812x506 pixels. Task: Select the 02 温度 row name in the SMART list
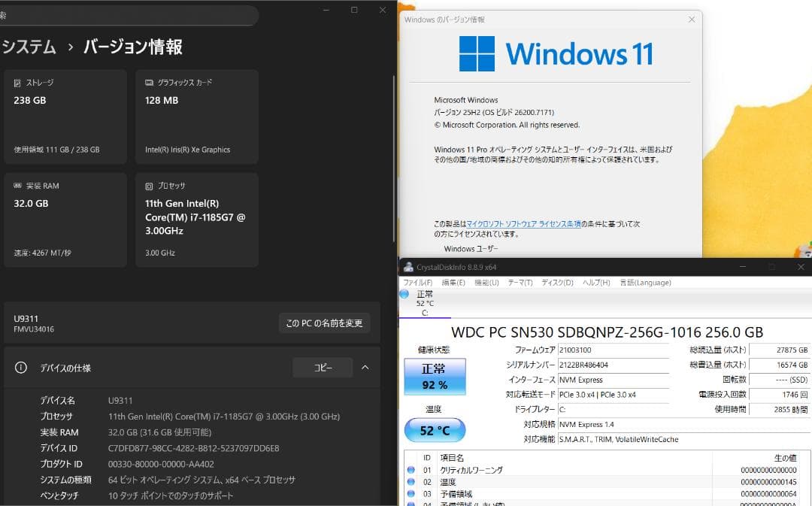tap(448, 482)
